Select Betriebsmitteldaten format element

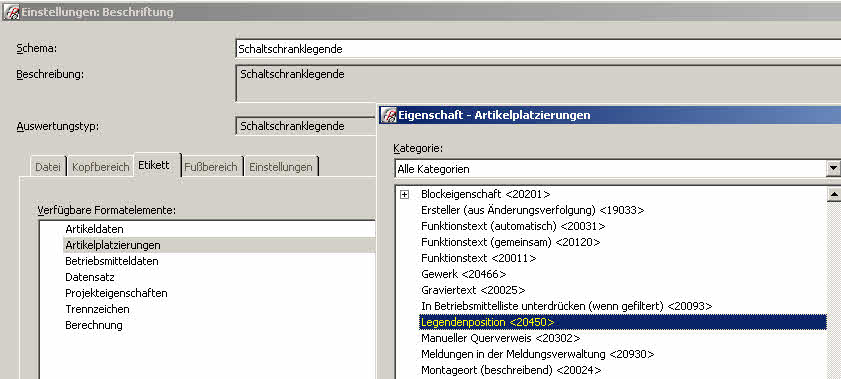112,261
